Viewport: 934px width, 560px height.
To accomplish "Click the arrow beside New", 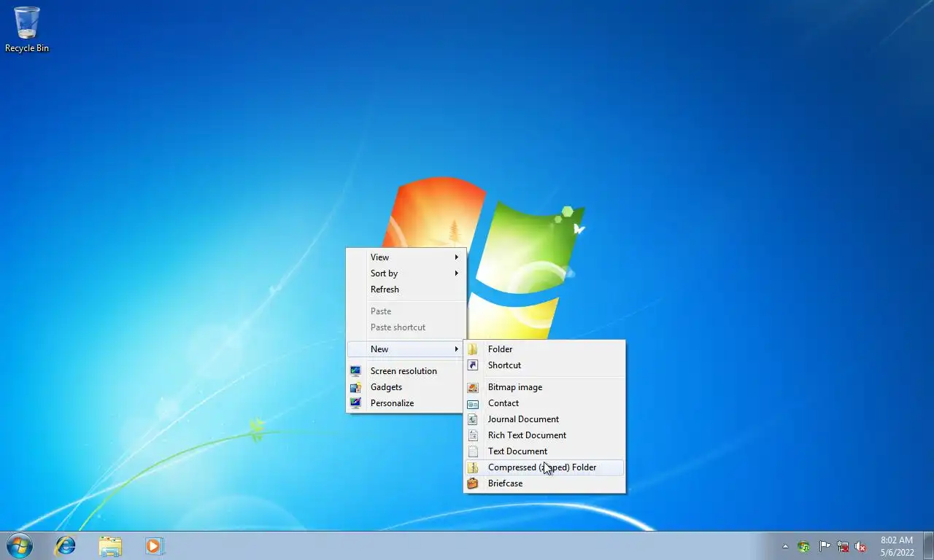I will (x=457, y=349).
